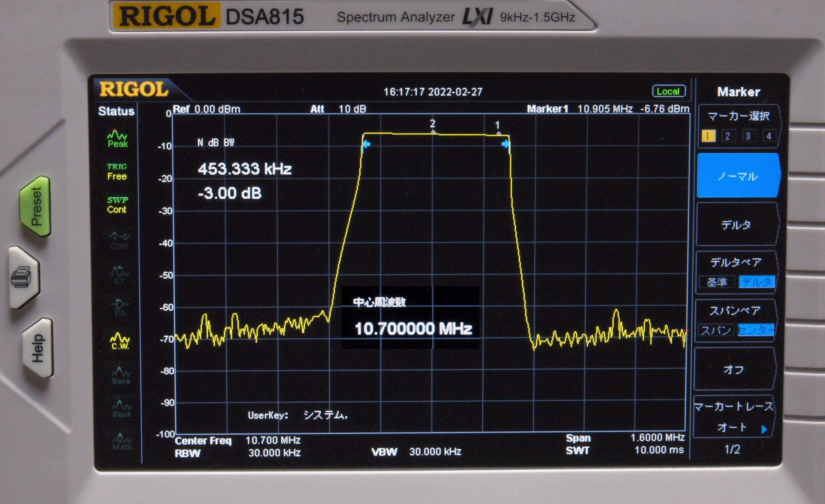Click the dimmed Math trace icon

pyautogui.click(x=122, y=441)
